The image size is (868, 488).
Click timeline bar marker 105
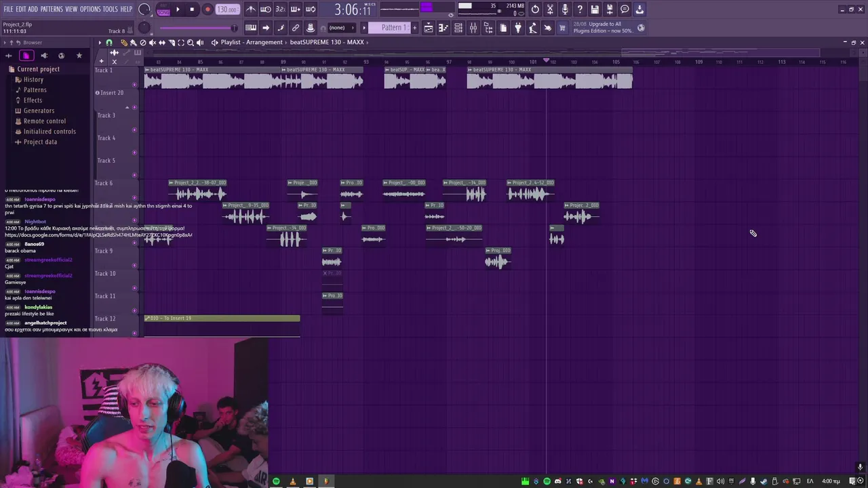[616, 62]
